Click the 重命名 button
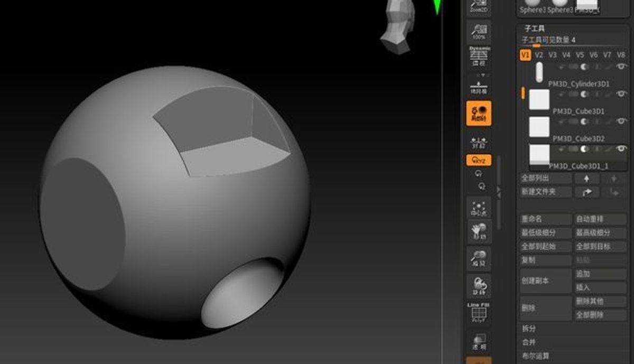 [546, 219]
